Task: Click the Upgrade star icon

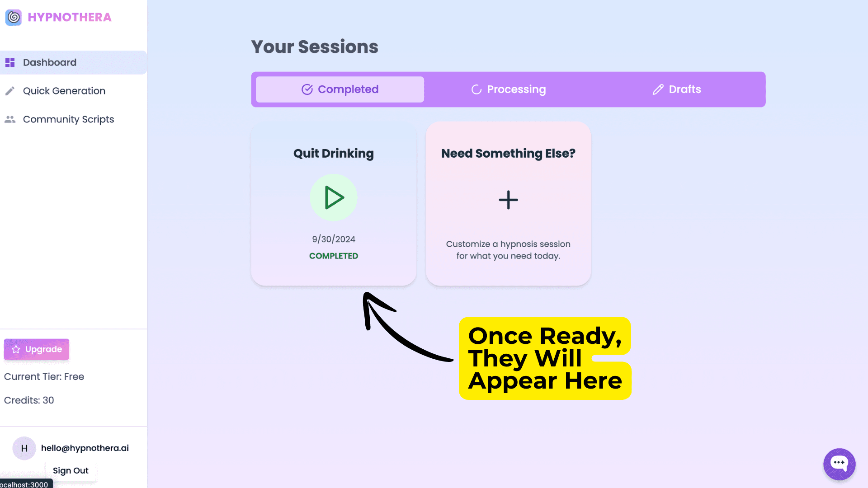Action: click(x=16, y=349)
